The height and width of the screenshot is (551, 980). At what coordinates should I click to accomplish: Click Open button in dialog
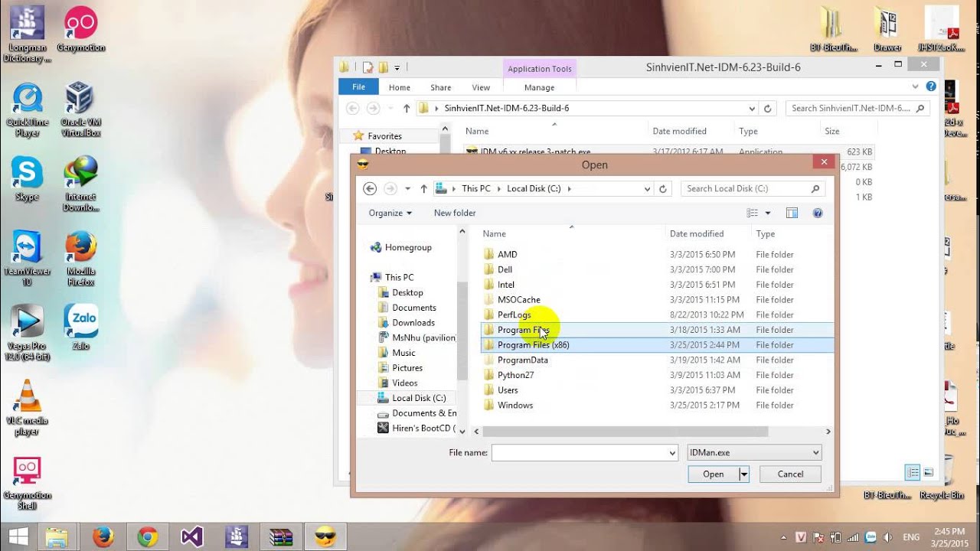point(714,474)
